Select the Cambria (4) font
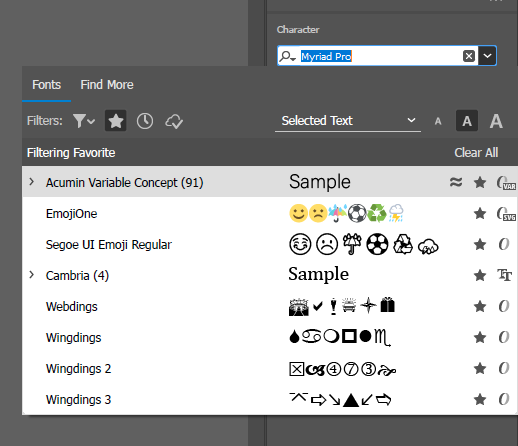The height and width of the screenshot is (446, 518). (x=77, y=276)
